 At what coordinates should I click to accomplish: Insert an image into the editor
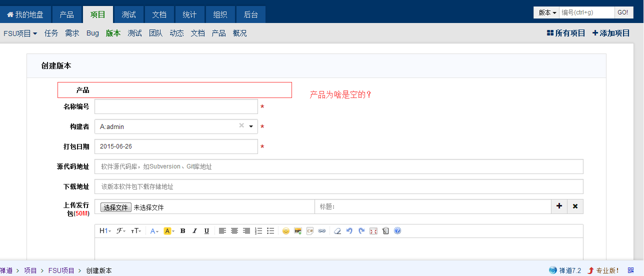pyautogui.click(x=298, y=231)
